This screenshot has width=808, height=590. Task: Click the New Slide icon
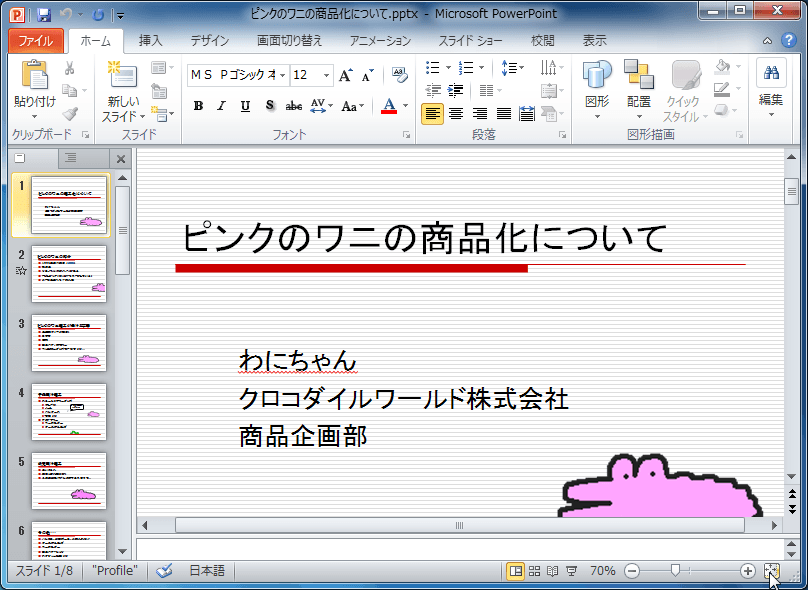coord(122,74)
